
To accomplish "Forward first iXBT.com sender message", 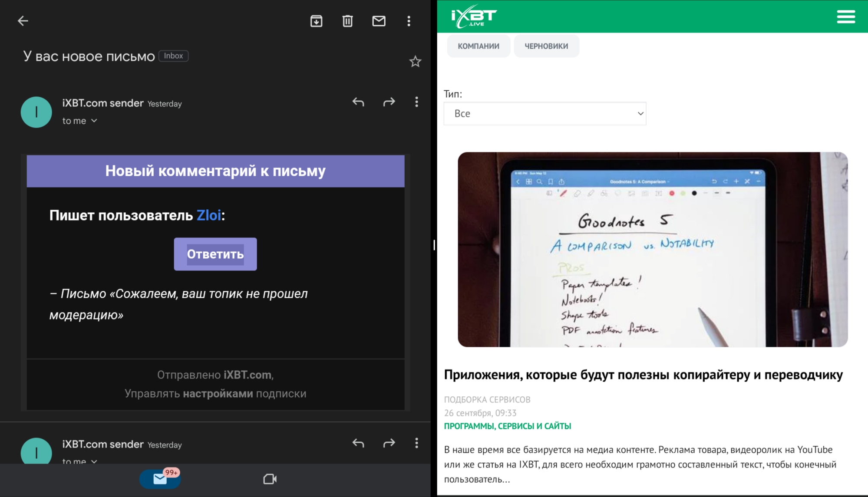I will pos(389,102).
